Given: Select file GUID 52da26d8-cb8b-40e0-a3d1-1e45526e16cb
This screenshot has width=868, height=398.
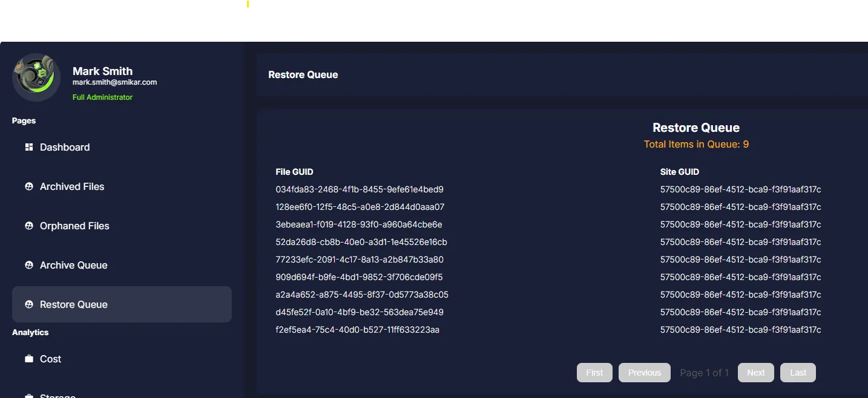Looking at the screenshot, I should [361, 242].
